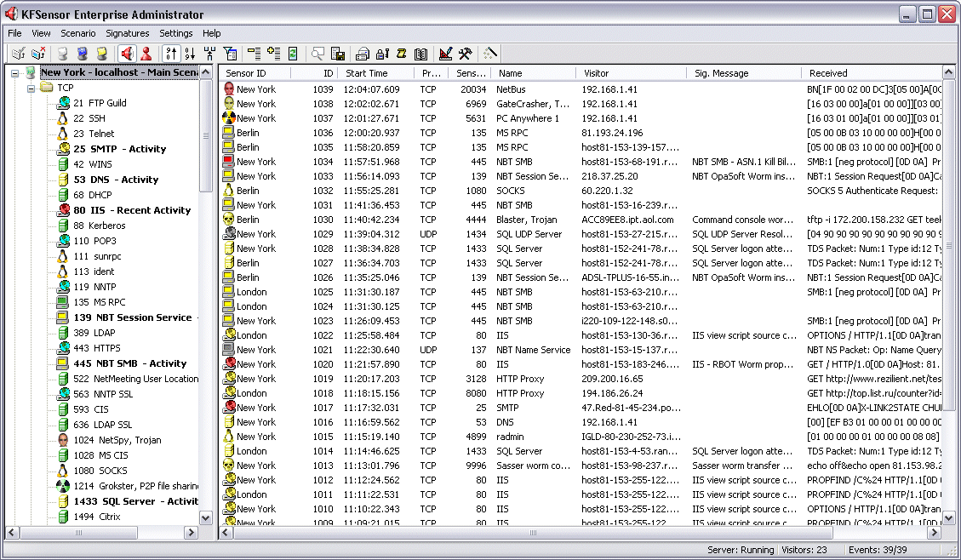961x560 pixels.
Task: Click the event list scroll-up arrow
Action: coord(949,72)
